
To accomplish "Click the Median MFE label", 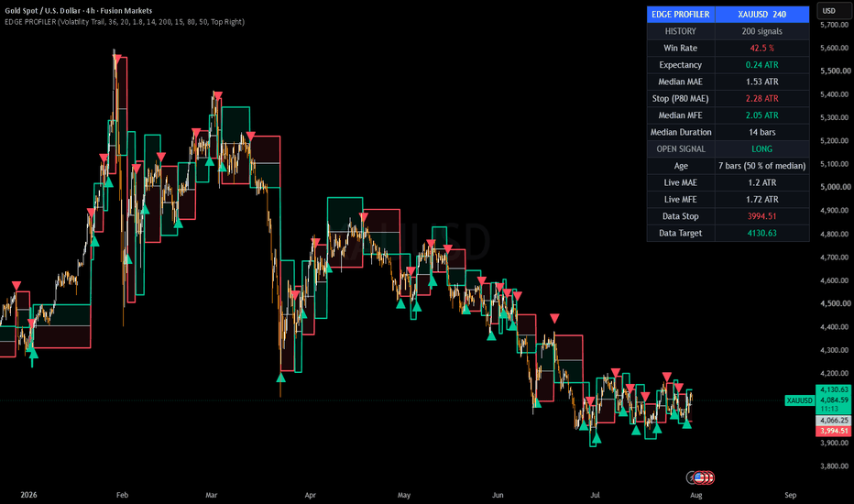I will click(680, 115).
